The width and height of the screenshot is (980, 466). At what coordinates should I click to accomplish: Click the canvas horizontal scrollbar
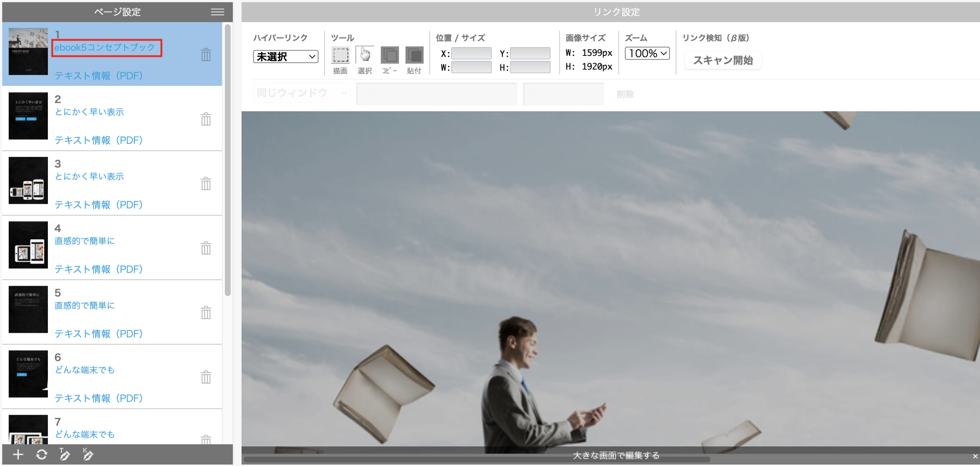tap(477, 459)
